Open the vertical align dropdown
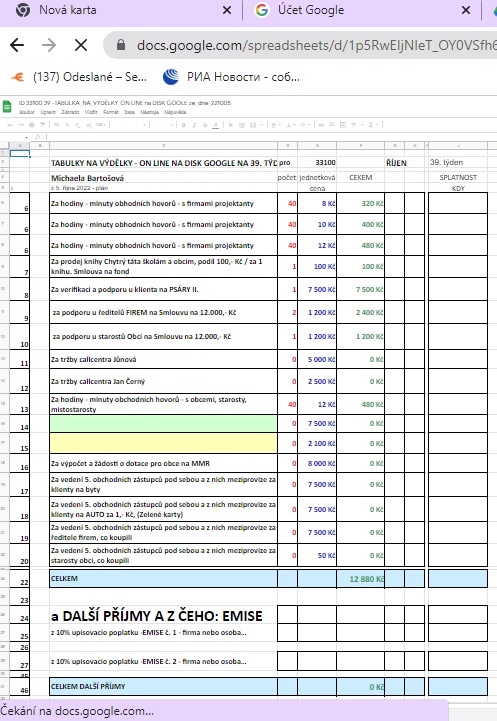Viewport: 497px width, 721px height. [x=291, y=125]
